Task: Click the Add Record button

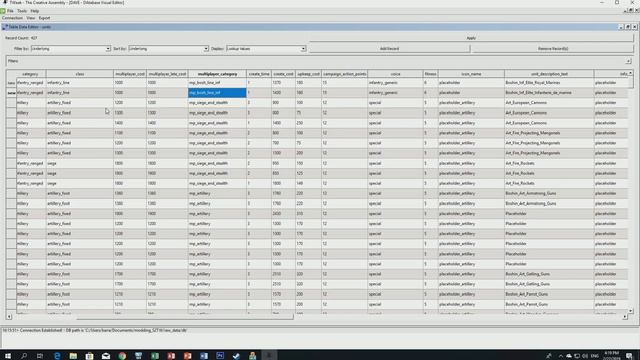Action: 389,49
